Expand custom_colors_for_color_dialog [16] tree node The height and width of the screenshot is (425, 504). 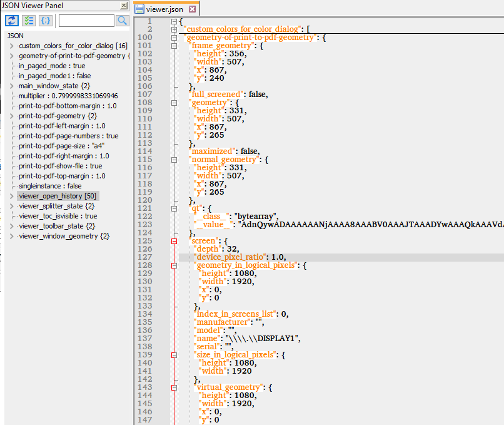12,46
